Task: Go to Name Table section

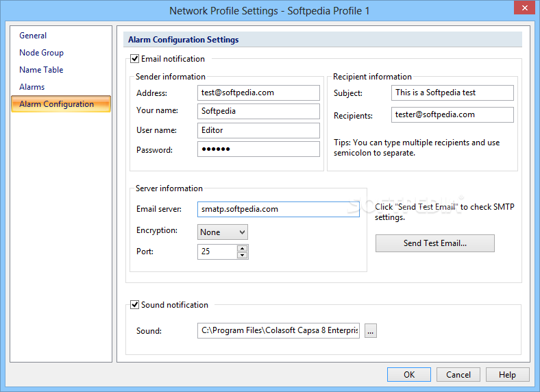Action: pos(41,70)
